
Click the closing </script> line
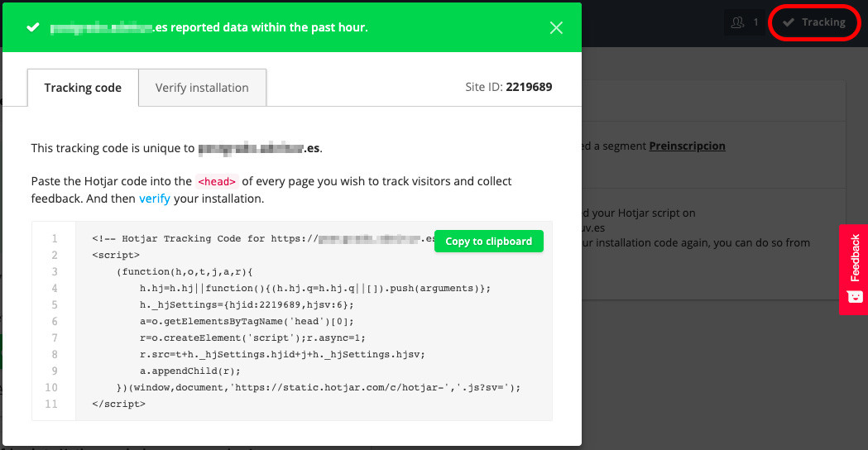click(118, 404)
